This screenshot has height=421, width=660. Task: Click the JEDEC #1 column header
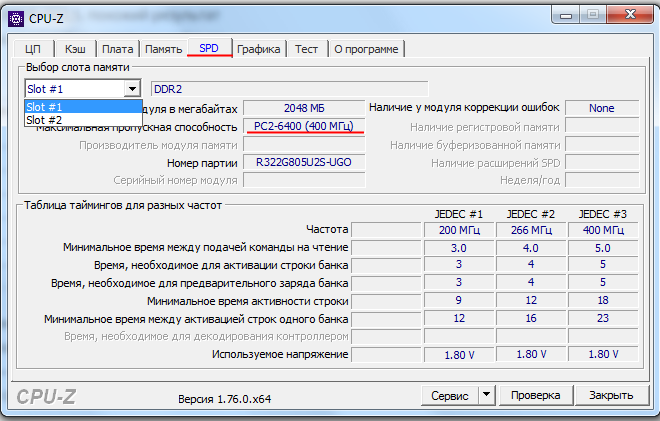click(x=459, y=214)
